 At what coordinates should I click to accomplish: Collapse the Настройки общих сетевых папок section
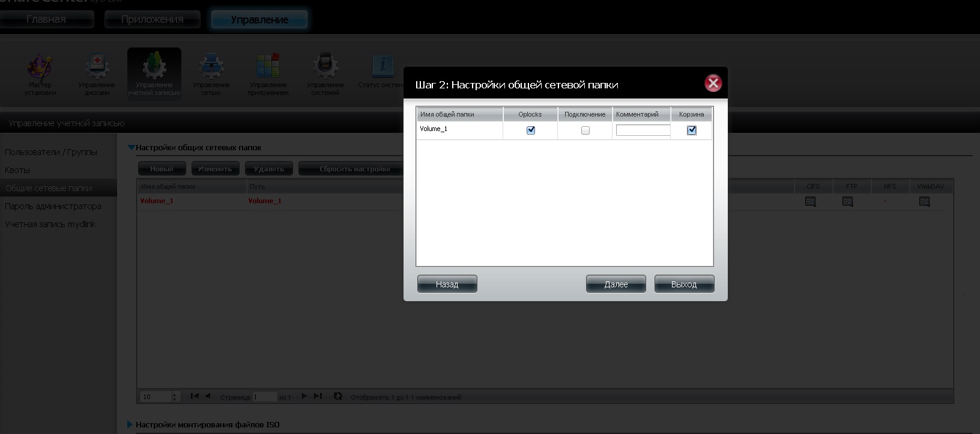(x=131, y=147)
